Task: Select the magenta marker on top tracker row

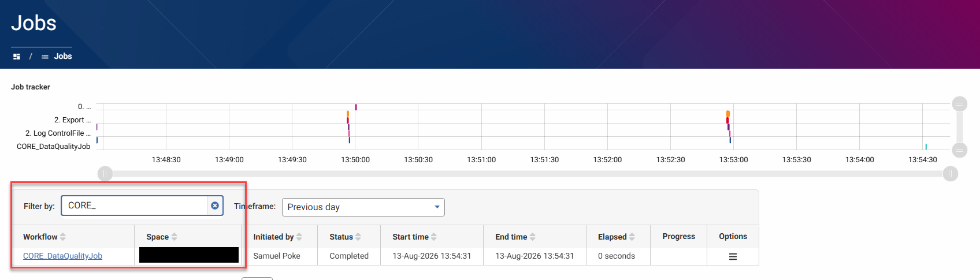Action: click(x=356, y=107)
